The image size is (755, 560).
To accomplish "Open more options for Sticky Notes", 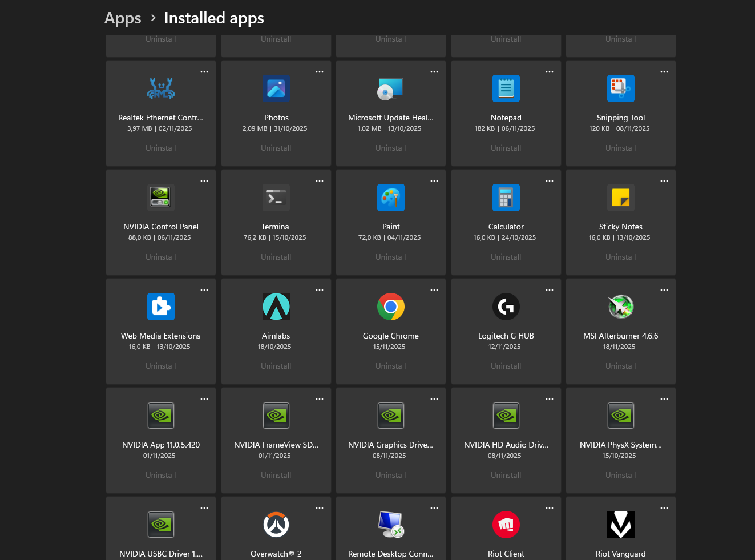I will 664,181.
